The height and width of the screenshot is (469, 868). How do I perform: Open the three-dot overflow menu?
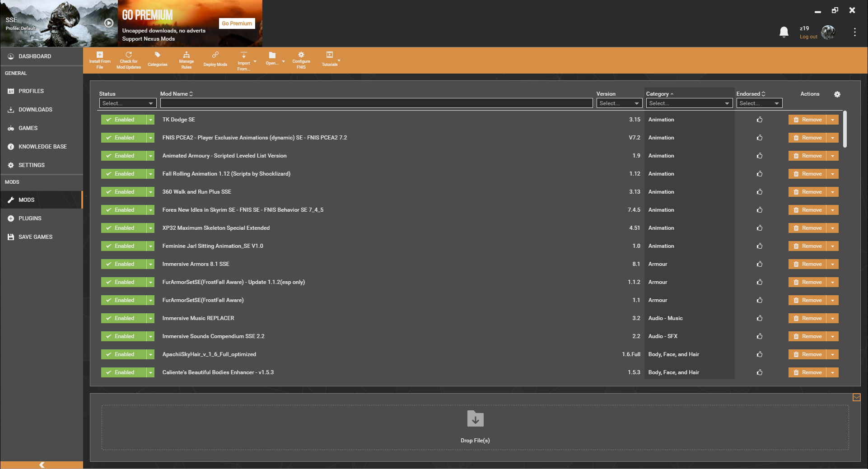tap(854, 32)
